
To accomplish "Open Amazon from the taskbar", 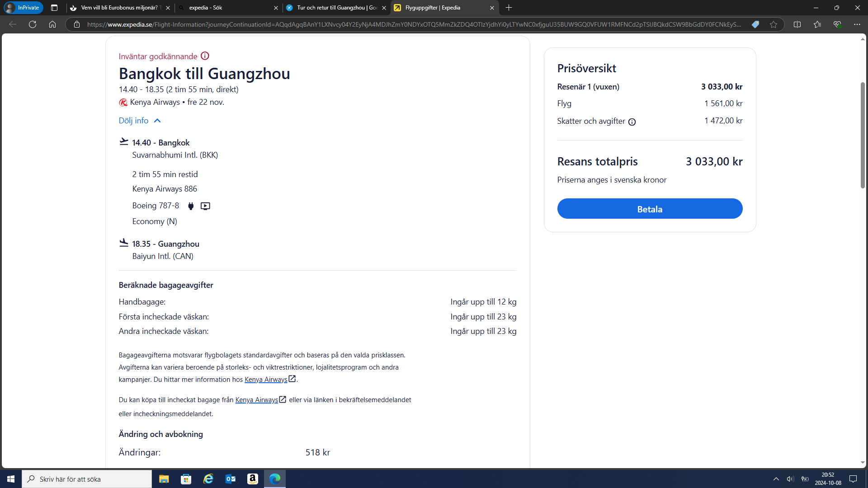I will pyautogui.click(x=252, y=479).
